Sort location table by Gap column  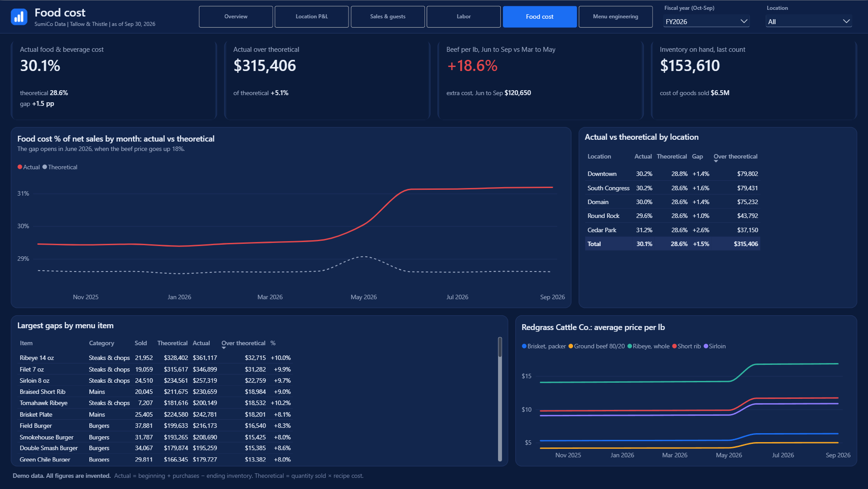(x=697, y=156)
